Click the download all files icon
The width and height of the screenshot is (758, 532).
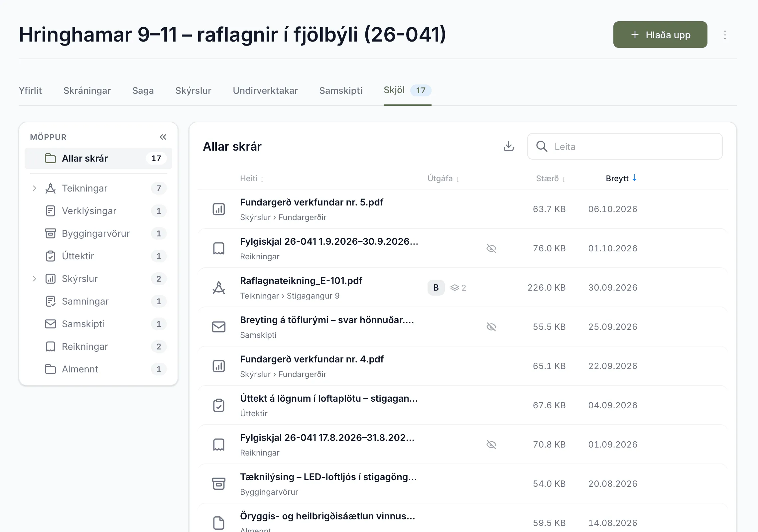[509, 146]
